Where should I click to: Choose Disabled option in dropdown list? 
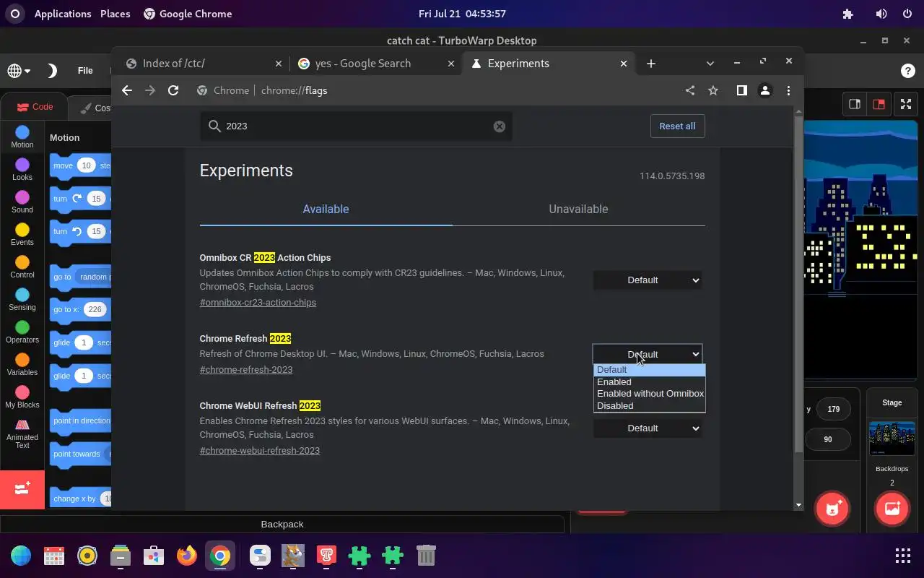click(x=649, y=405)
